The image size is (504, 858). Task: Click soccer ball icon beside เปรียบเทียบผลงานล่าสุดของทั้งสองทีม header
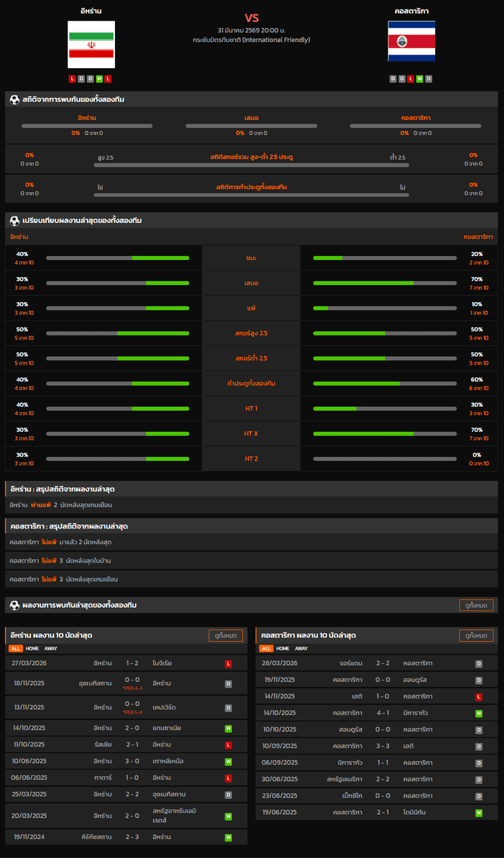pos(15,220)
